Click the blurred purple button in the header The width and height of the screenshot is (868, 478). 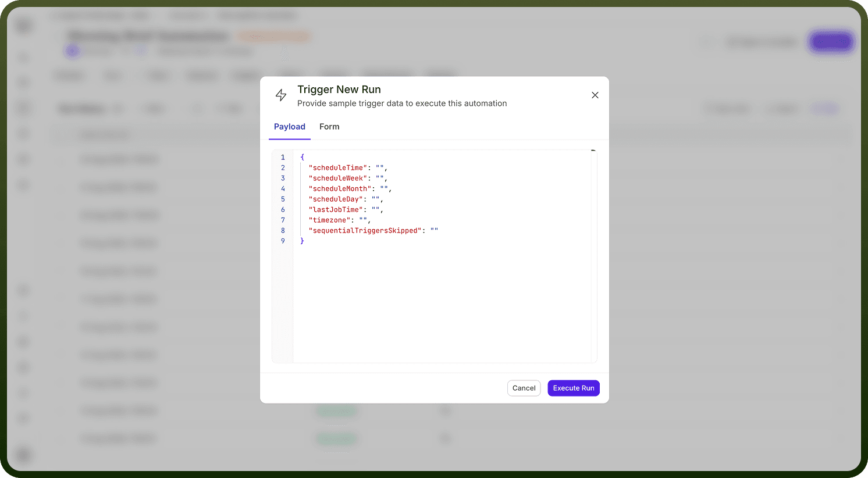coord(831,42)
